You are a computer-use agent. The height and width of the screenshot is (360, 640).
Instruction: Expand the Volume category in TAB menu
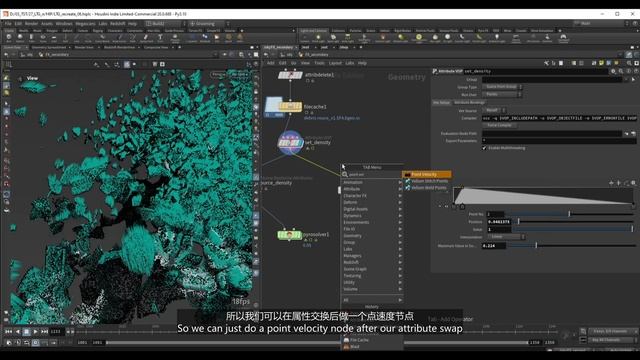click(372, 289)
